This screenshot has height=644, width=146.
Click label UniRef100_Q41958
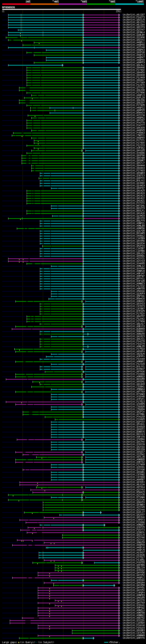pyautogui.click(x=134, y=585)
